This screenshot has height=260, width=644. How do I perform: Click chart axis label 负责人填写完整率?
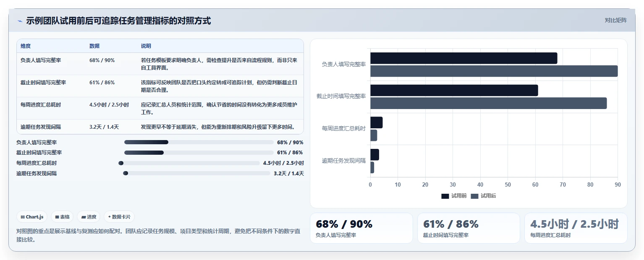[x=344, y=65]
